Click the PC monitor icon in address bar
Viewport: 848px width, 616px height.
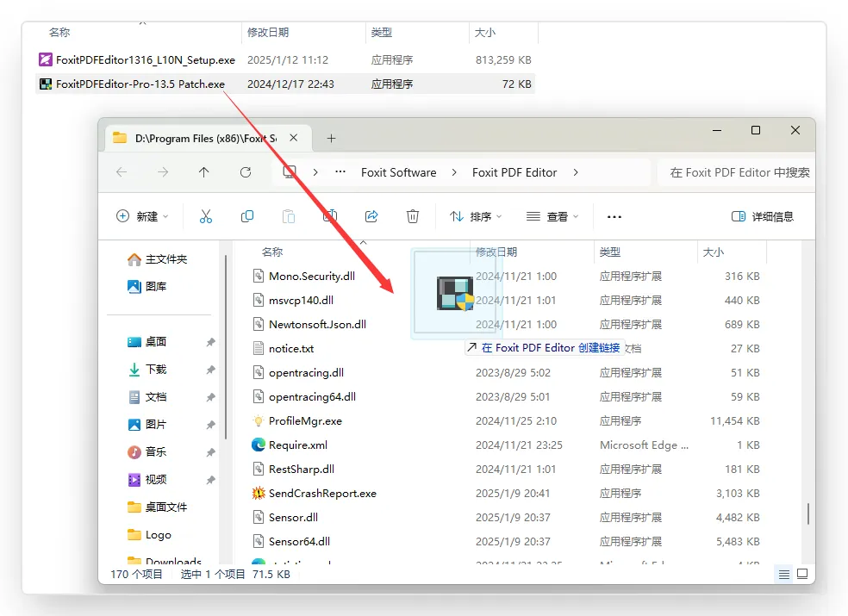tap(290, 172)
